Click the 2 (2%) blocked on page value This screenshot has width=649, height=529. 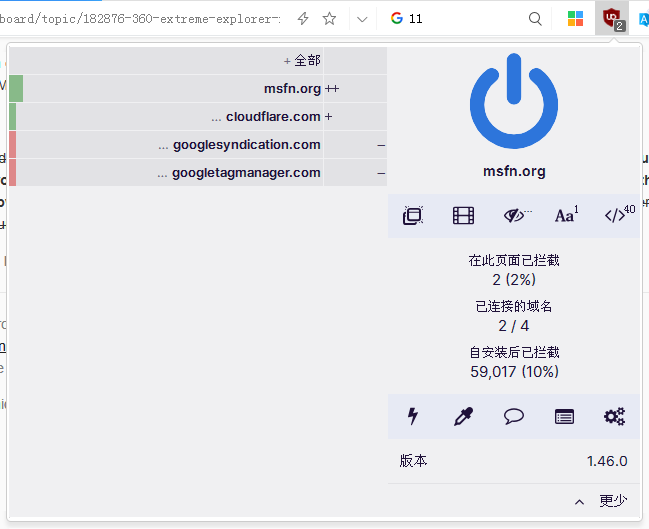(x=514, y=280)
